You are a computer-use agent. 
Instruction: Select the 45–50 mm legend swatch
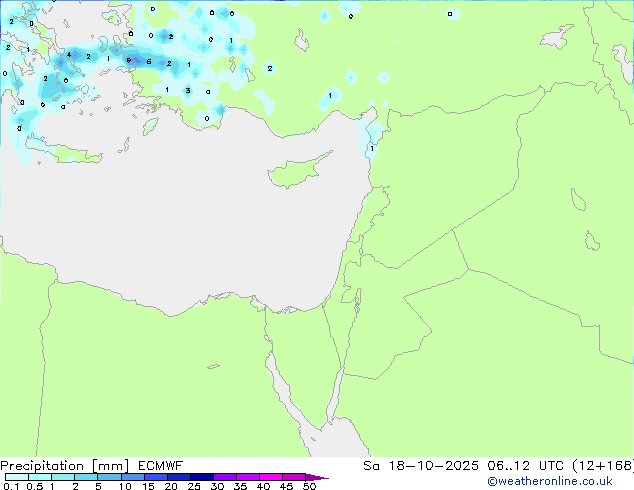click(294, 477)
